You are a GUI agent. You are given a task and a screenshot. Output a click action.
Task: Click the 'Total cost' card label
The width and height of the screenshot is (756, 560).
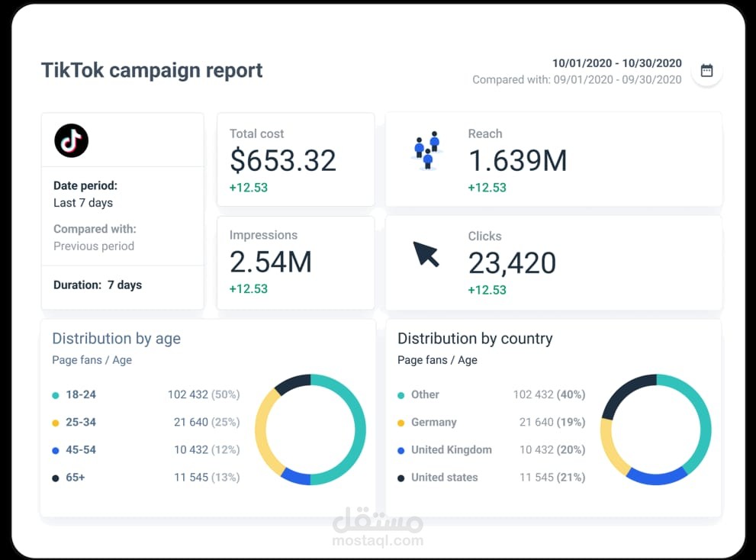[256, 134]
